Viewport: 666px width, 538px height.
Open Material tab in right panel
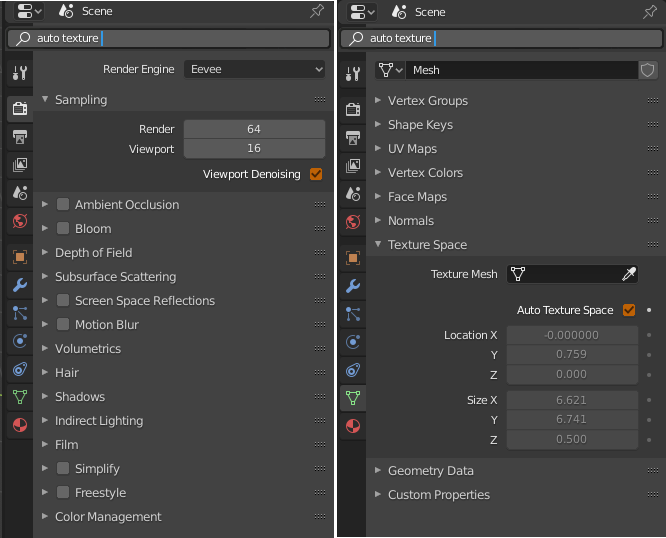(353, 426)
